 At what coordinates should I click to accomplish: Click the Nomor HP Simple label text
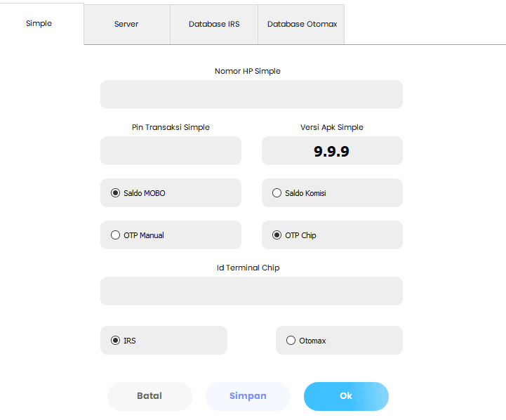tap(248, 71)
